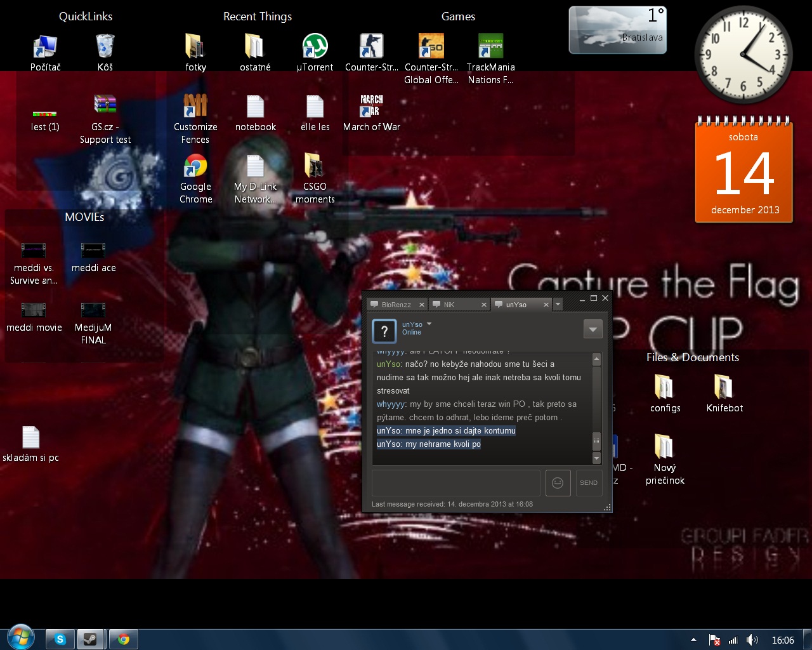Image resolution: width=812 pixels, height=650 pixels.
Task: Open the fotky folder
Action: click(x=195, y=52)
